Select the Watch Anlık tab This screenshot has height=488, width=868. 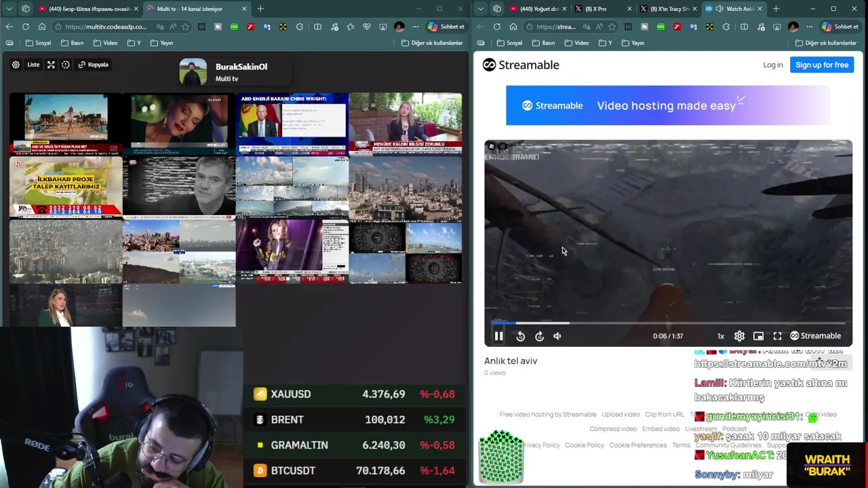coord(732,9)
